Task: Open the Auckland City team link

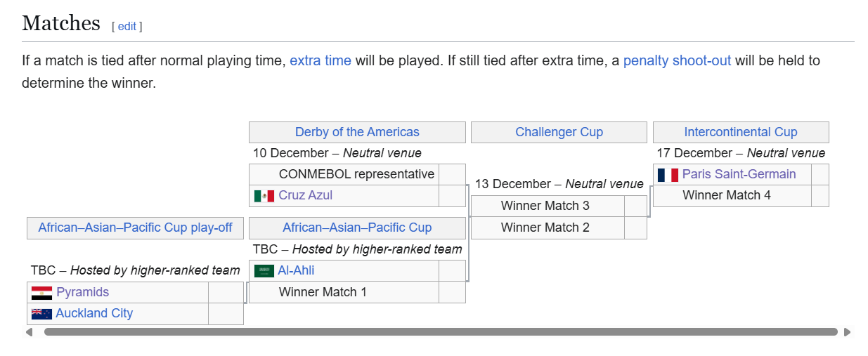Action: click(94, 313)
